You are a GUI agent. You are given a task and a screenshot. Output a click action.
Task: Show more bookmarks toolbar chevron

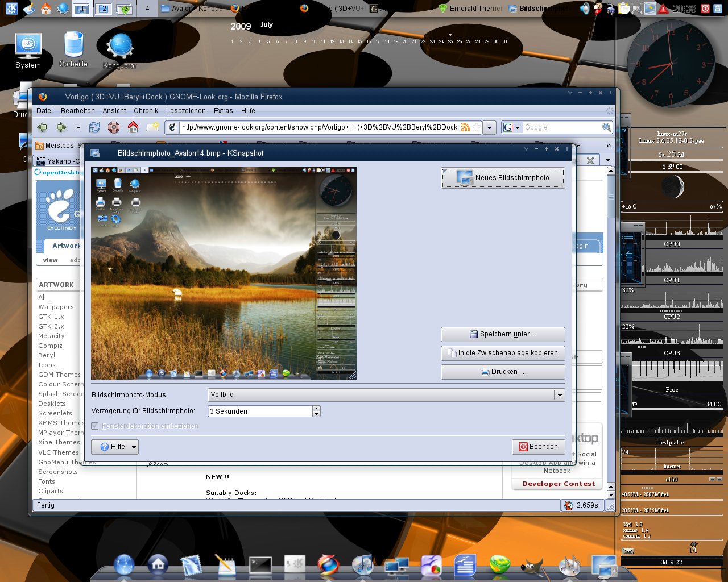click(x=609, y=145)
